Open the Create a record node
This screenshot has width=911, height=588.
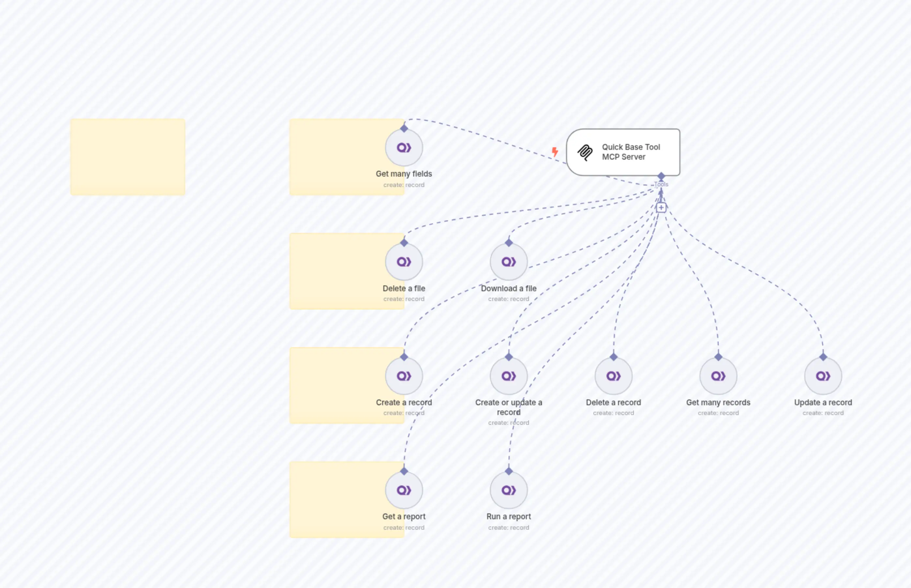pyautogui.click(x=404, y=376)
